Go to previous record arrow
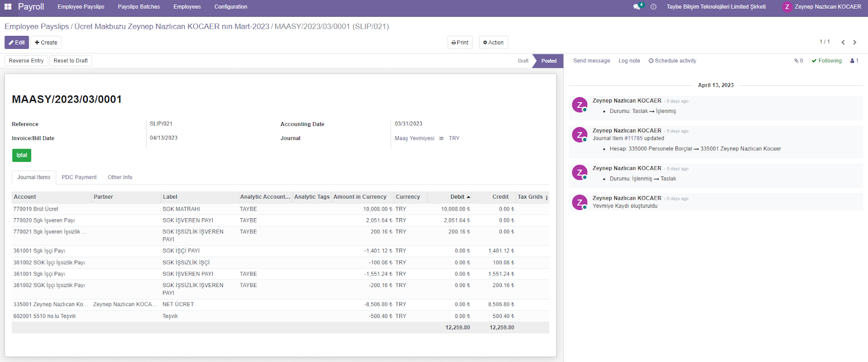The height and width of the screenshot is (362, 868). pos(843,42)
